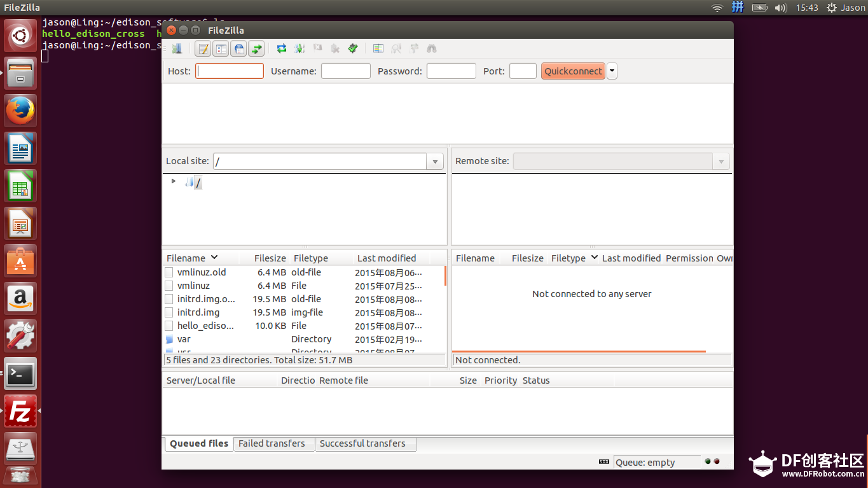Screen dimensions: 868x488
Task: Disconnect from the current server
Action: [335, 48]
